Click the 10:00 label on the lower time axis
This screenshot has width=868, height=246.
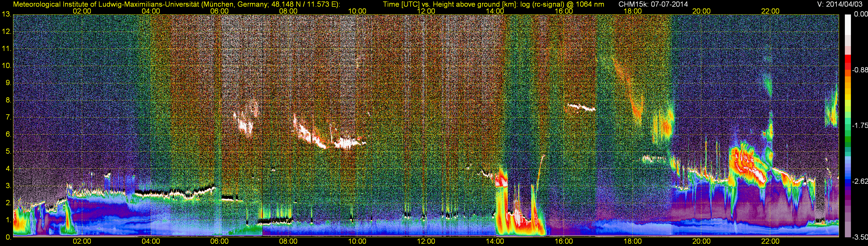357,241
